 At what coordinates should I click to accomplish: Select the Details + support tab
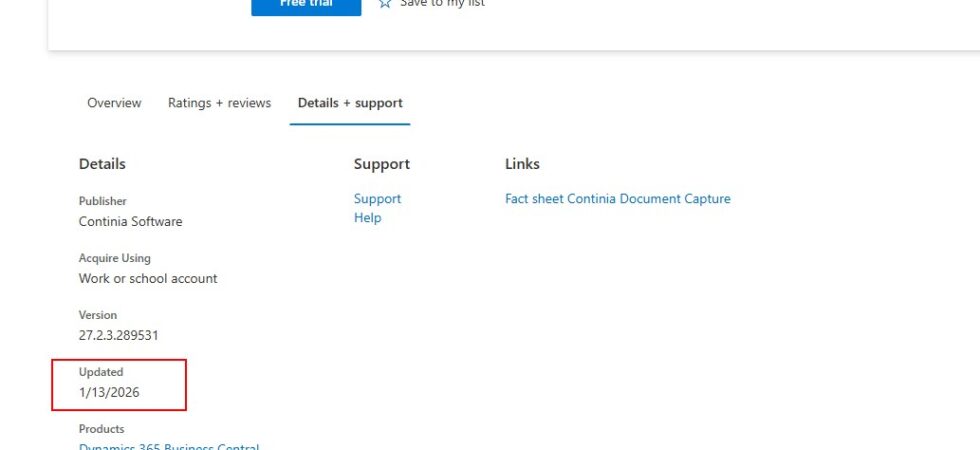click(350, 103)
